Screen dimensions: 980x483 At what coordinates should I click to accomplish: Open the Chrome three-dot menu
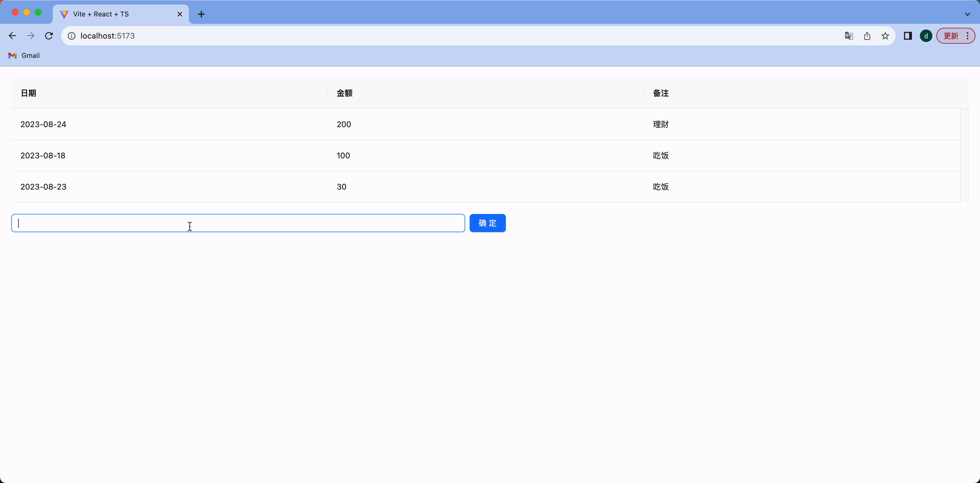(968, 36)
